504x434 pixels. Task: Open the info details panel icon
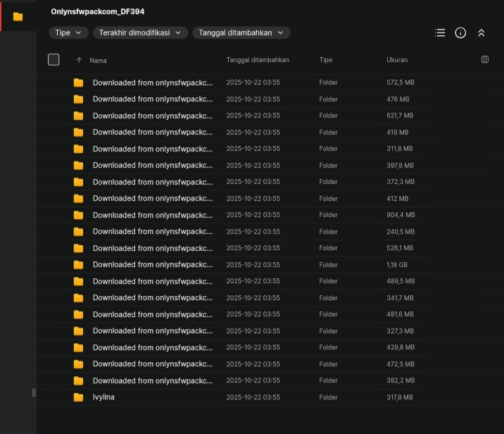click(460, 32)
